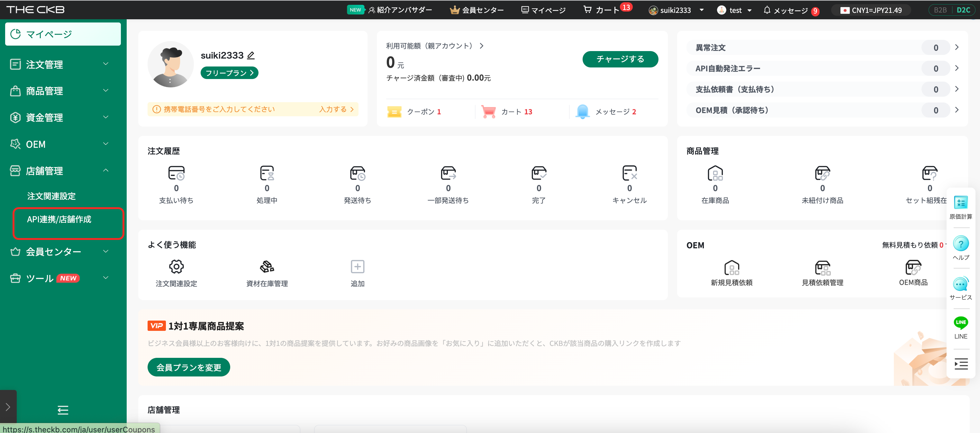Open the OEM商品 icon
Screen dimensions: 980x433
(x=913, y=267)
